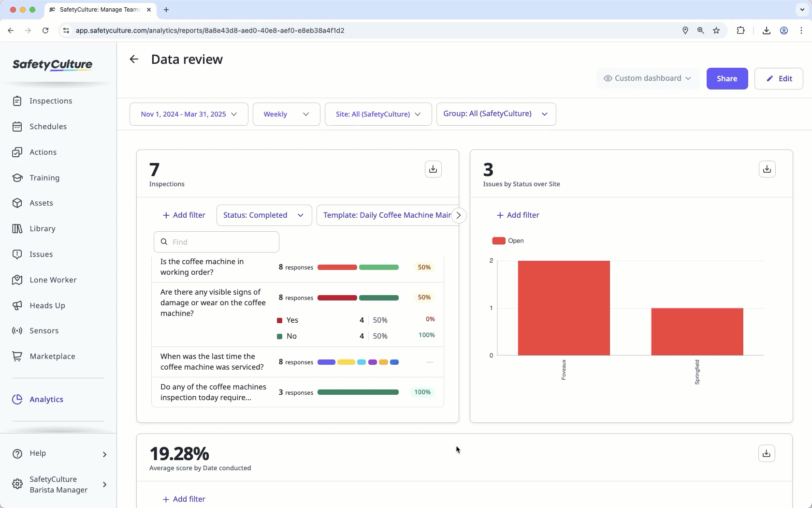This screenshot has height=508, width=812.
Task: Expand the Help submenu arrow
Action: pyautogui.click(x=104, y=454)
